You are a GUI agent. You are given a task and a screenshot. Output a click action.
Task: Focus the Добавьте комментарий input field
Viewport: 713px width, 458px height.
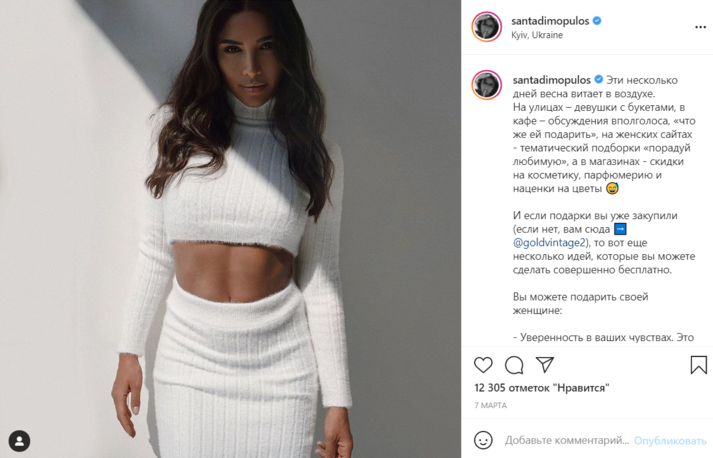567,440
